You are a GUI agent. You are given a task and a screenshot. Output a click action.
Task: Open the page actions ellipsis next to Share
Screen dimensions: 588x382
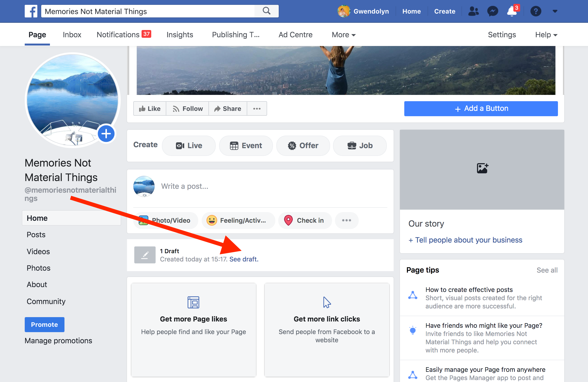[x=257, y=109]
